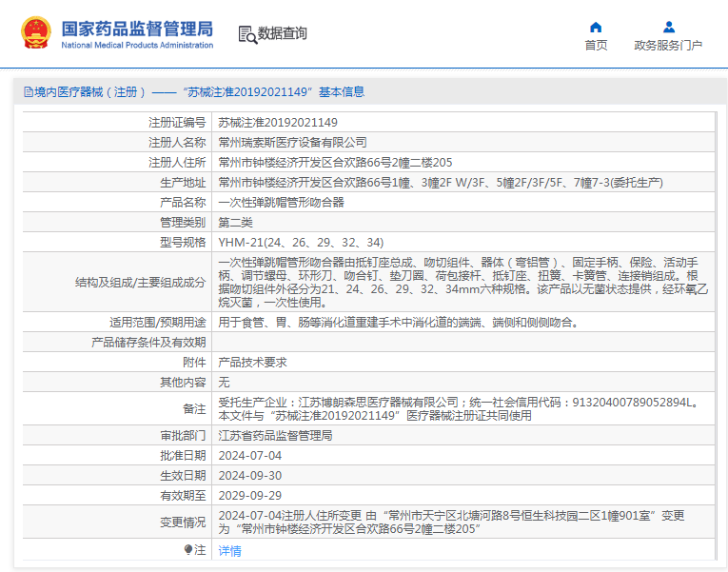Screen dimensions: 728x572
Task: Click the 批准日期 row label
Action: (x=183, y=456)
